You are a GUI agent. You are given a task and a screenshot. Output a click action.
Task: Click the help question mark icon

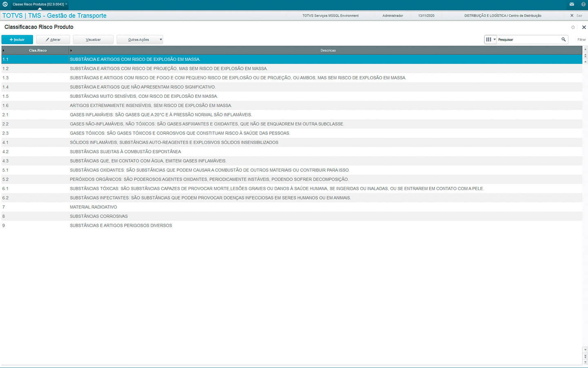tap(583, 4)
